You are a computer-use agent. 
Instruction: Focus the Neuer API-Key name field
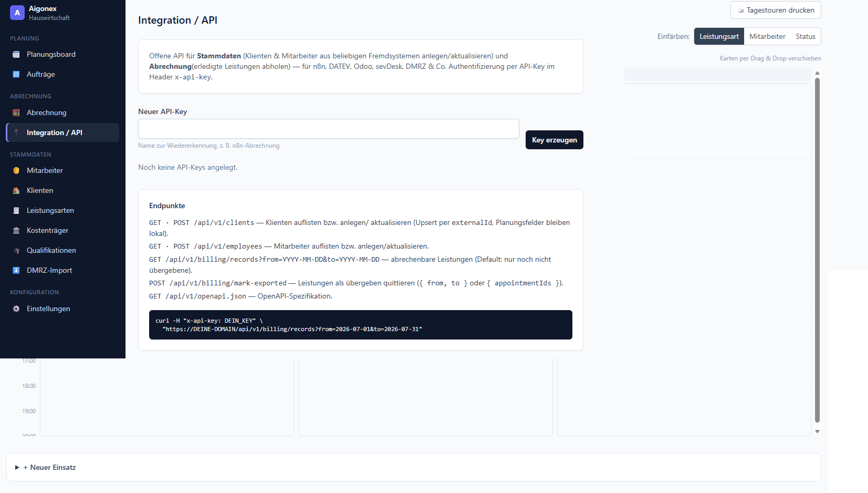[x=329, y=129]
